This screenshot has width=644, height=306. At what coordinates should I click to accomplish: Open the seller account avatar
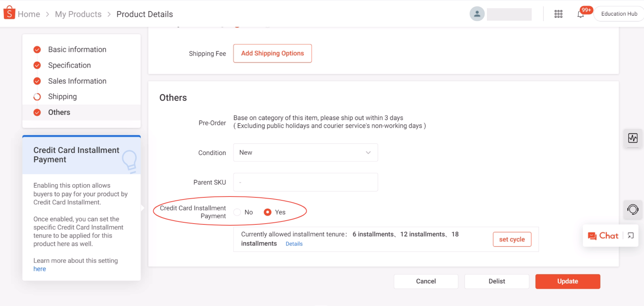[x=477, y=14]
